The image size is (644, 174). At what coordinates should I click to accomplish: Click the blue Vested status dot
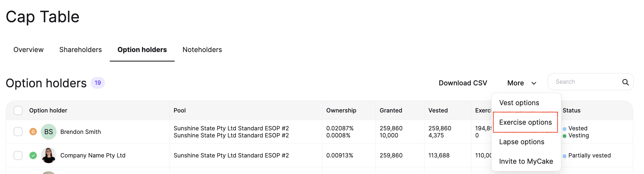click(x=565, y=129)
